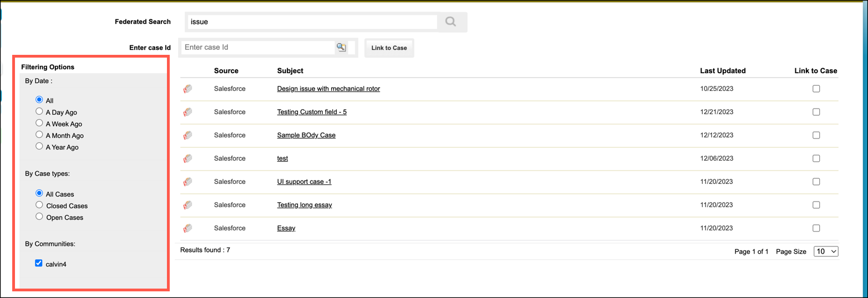Click the Link to Case column header
The height and width of the screenshot is (298, 868).
click(x=815, y=71)
